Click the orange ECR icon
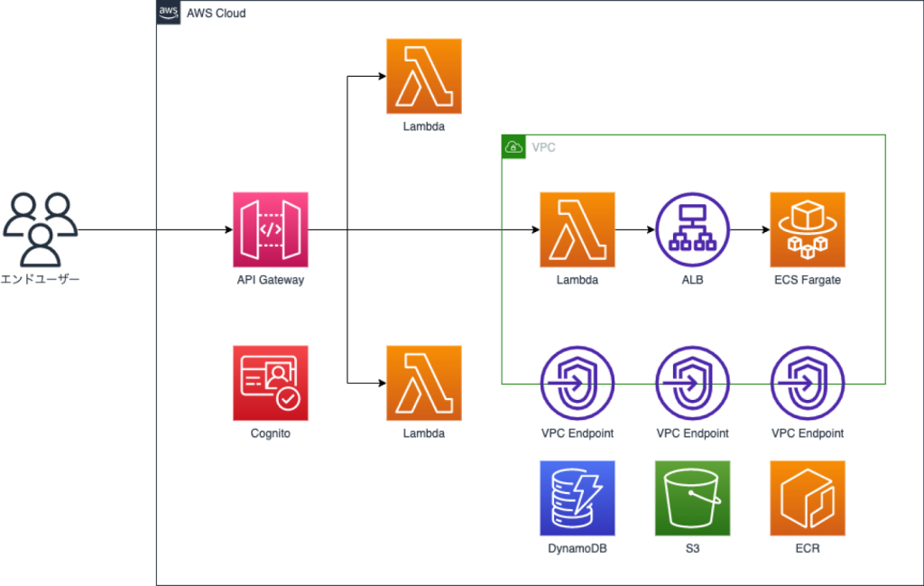The height and width of the screenshot is (586, 924). [808, 498]
